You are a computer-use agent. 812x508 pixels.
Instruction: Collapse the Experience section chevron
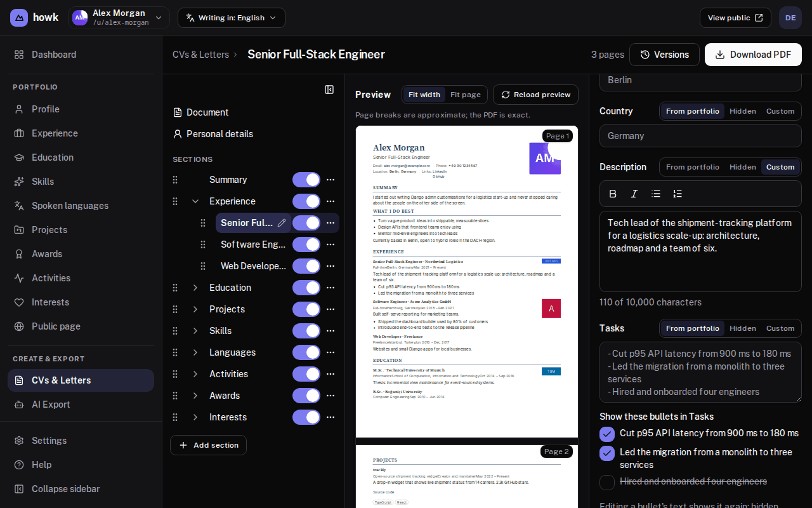coord(195,201)
